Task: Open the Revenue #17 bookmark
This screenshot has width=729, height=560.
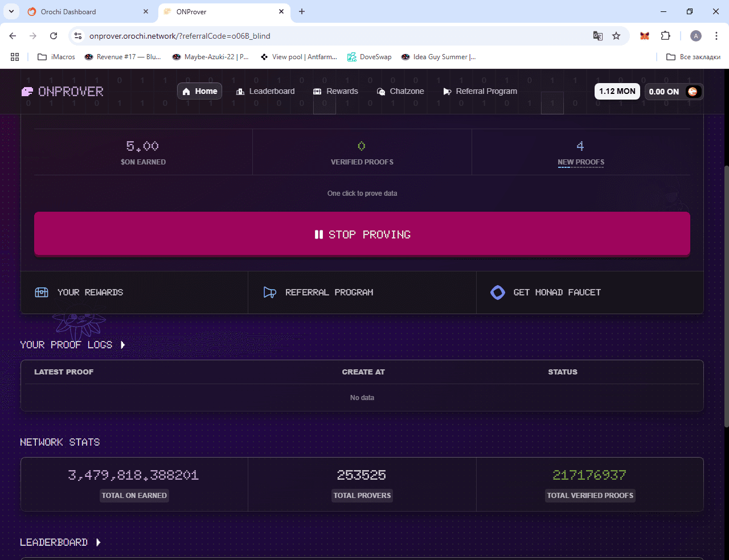Action: (x=122, y=57)
